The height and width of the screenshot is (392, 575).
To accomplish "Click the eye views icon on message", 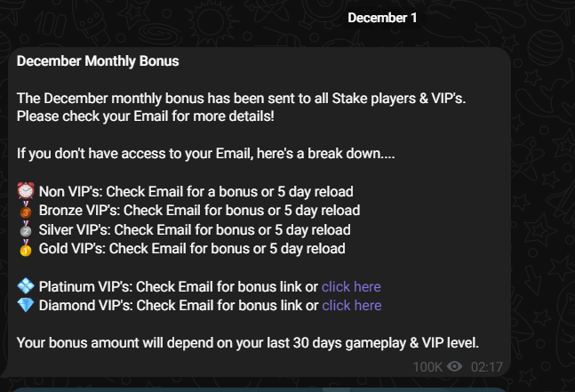I will tap(455, 366).
